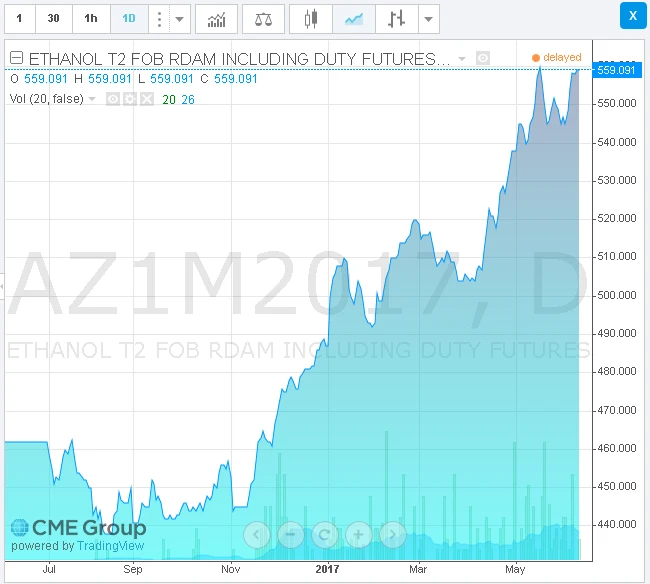Click the compare symbols scale icon
The height and width of the screenshot is (584, 650).
point(263,19)
